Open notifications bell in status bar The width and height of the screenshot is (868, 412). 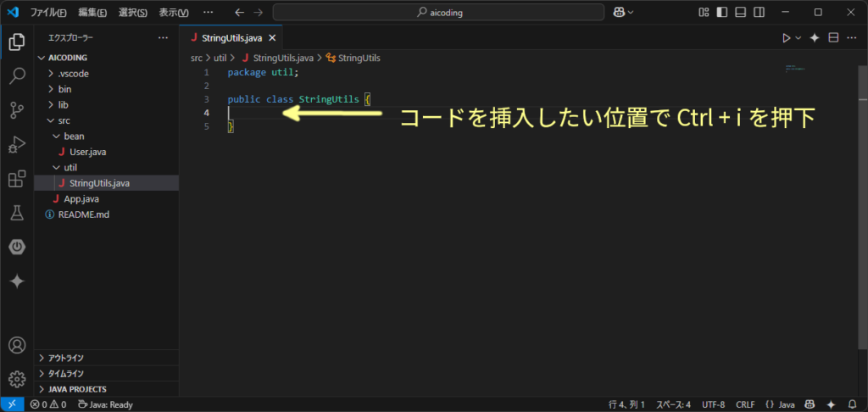click(x=852, y=405)
